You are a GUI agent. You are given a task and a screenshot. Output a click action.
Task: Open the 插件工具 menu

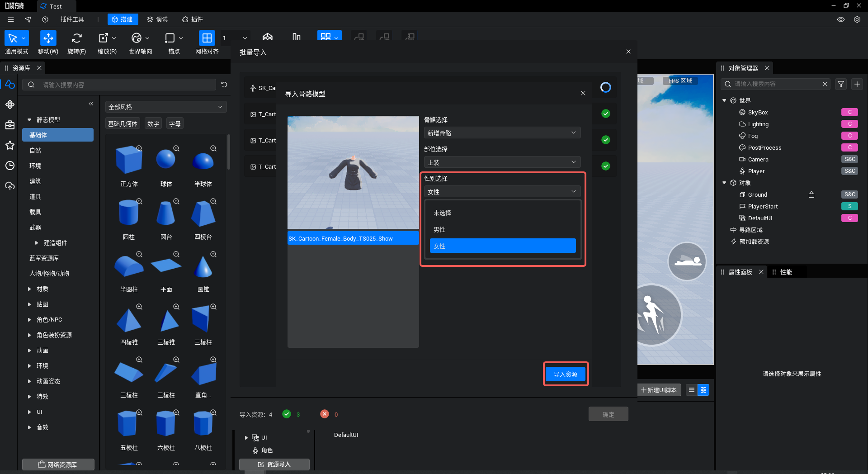pyautogui.click(x=72, y=19)
